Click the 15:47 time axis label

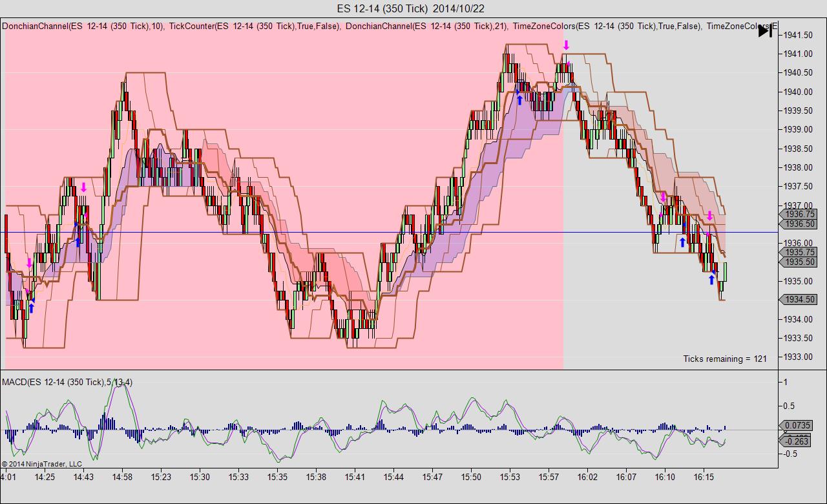click(x=432, y=477)
